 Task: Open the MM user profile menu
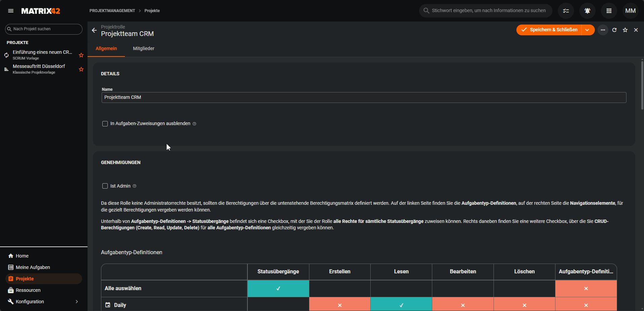point(630,11)
